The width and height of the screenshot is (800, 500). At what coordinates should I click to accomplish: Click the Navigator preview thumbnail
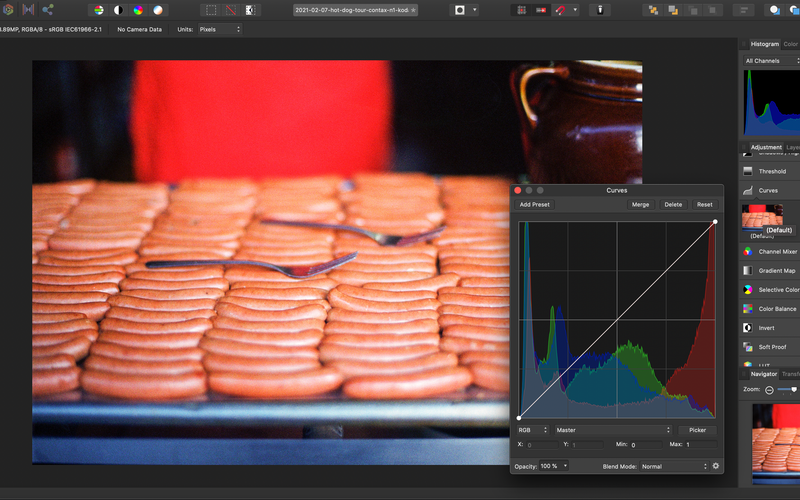click(776, 444)
